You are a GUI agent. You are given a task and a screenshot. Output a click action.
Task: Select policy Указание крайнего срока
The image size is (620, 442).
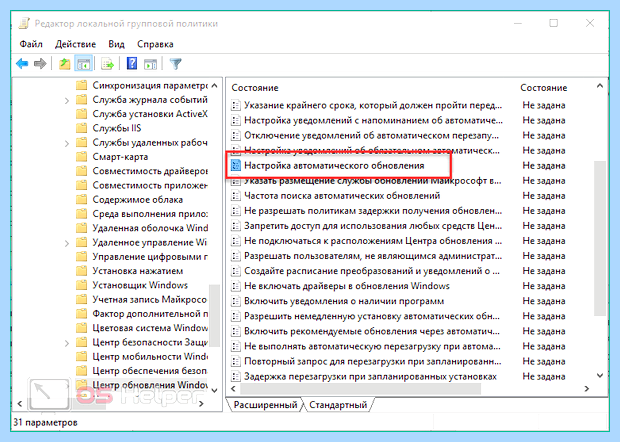373,105
